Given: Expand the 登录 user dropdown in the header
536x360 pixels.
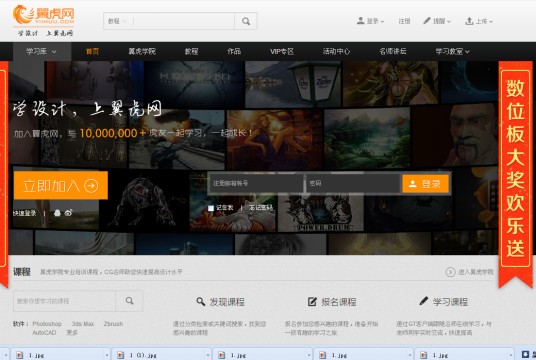Looking at the screenshot, I should [370, 21].
